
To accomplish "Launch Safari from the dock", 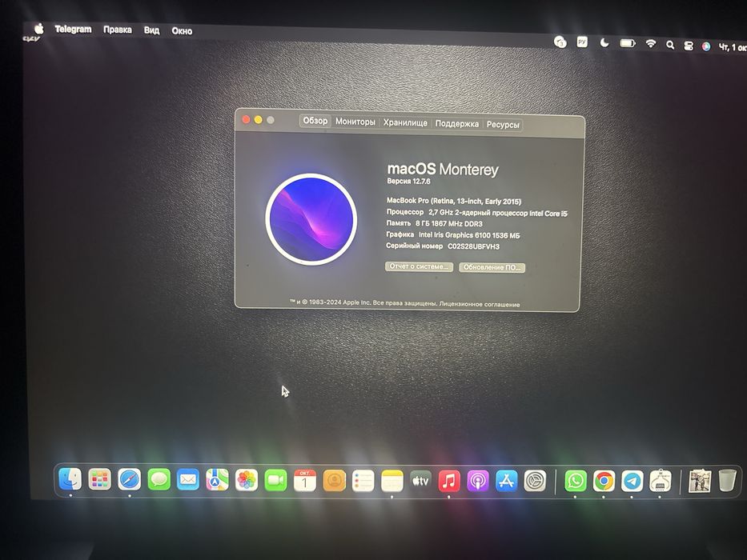I will [129, 479].
